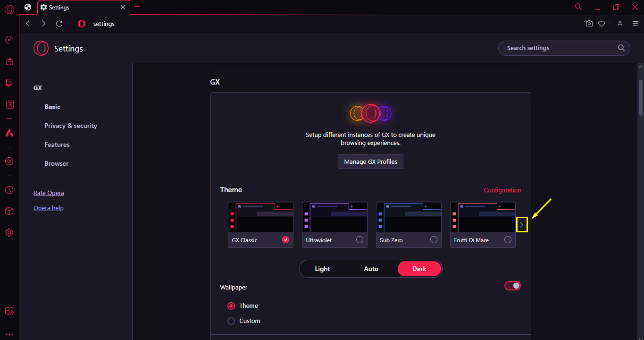The height and width of the screenshot is (340, 644).
Task: Open History clock icon in sidebar
Action: pyautogui.click(x=9, y=190)
